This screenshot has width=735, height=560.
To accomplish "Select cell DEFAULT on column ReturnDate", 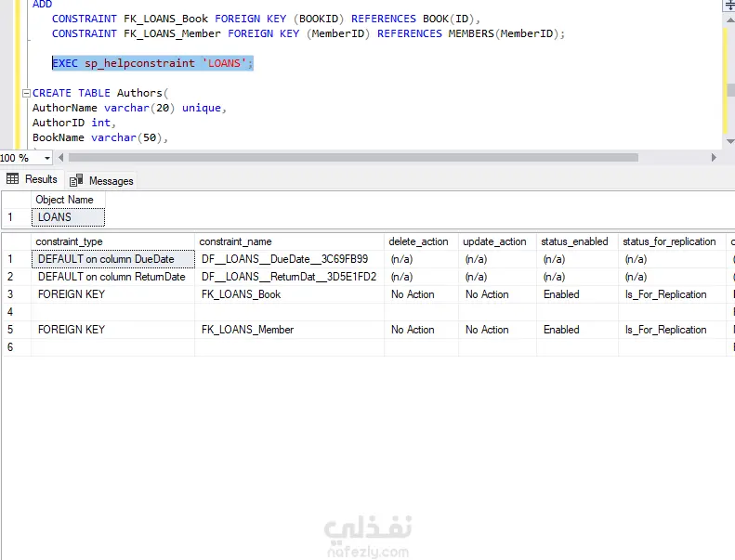I will pyautogui.click(x=113, y=277).
